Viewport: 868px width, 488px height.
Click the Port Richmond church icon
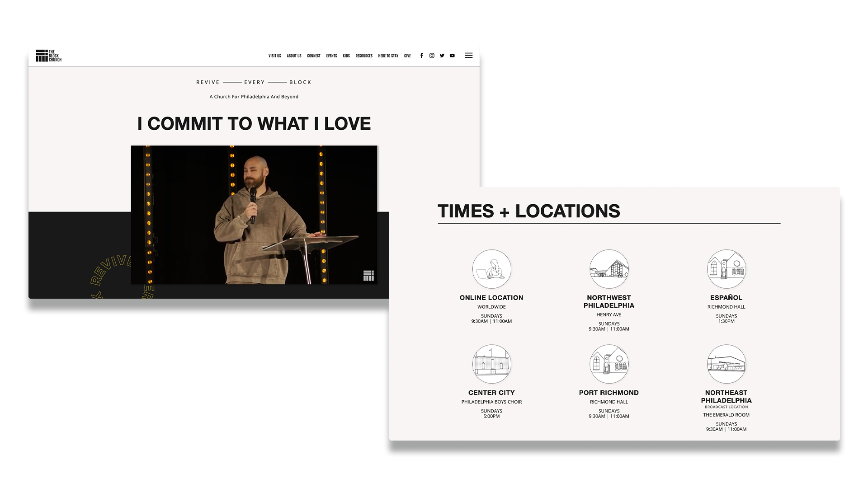pyautogui.click(x=609, y=364)
